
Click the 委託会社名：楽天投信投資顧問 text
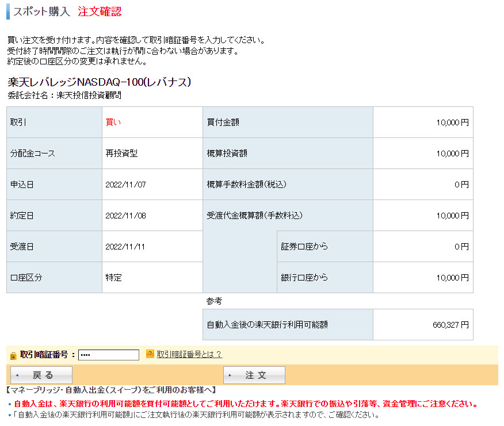point(64,95)
